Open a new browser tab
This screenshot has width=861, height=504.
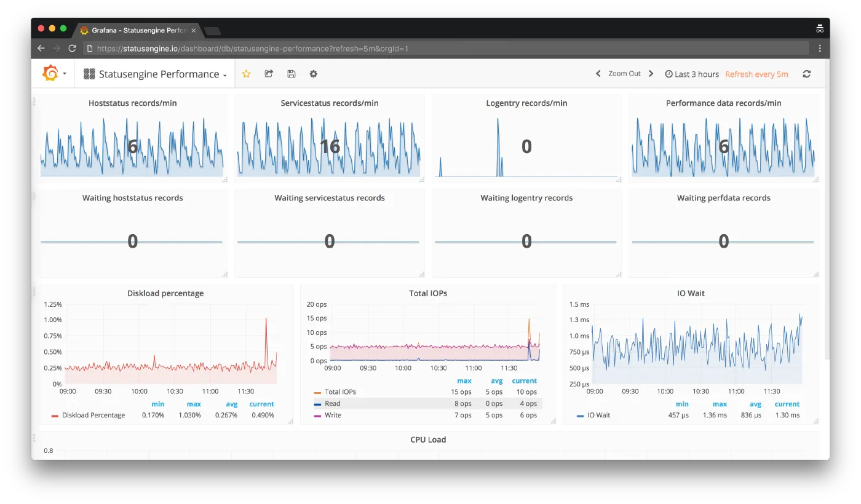(x=213, y=31)
